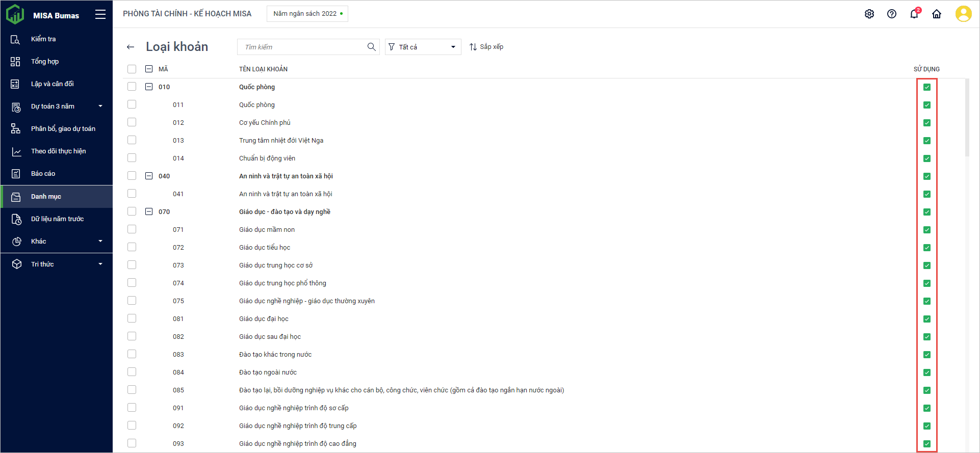Uncheck Sử dụng for Giáo dục mầm non
Viewport: 980px width, 453px height.
[x=927, y=230]
